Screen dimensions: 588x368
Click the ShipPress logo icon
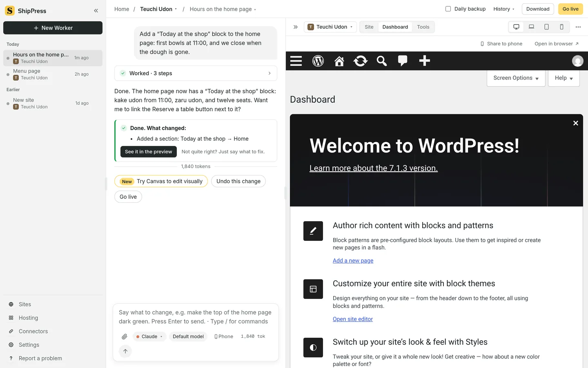(10, 11)
